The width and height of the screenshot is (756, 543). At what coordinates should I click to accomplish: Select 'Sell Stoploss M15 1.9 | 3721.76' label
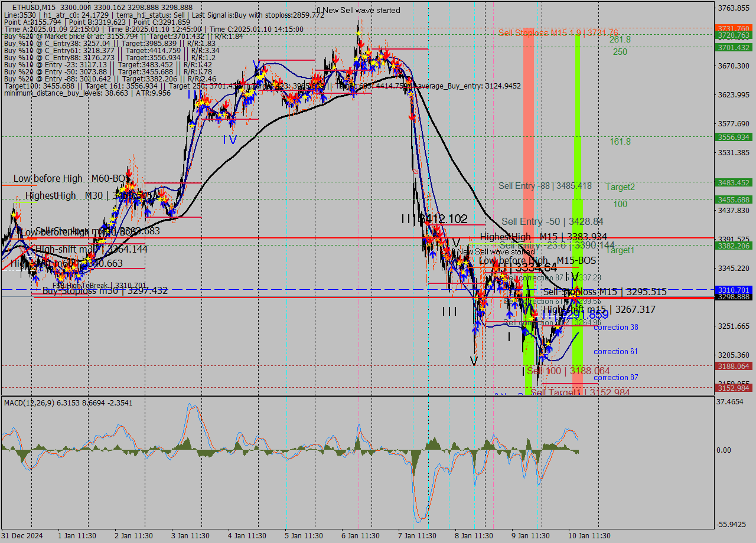558,32
